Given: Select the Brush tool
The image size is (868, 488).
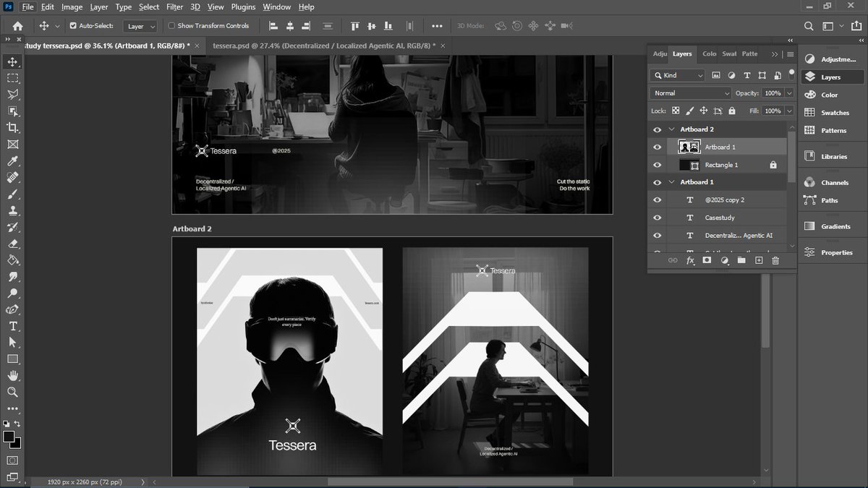Looking at the screenshot, I should coord(12,194).
